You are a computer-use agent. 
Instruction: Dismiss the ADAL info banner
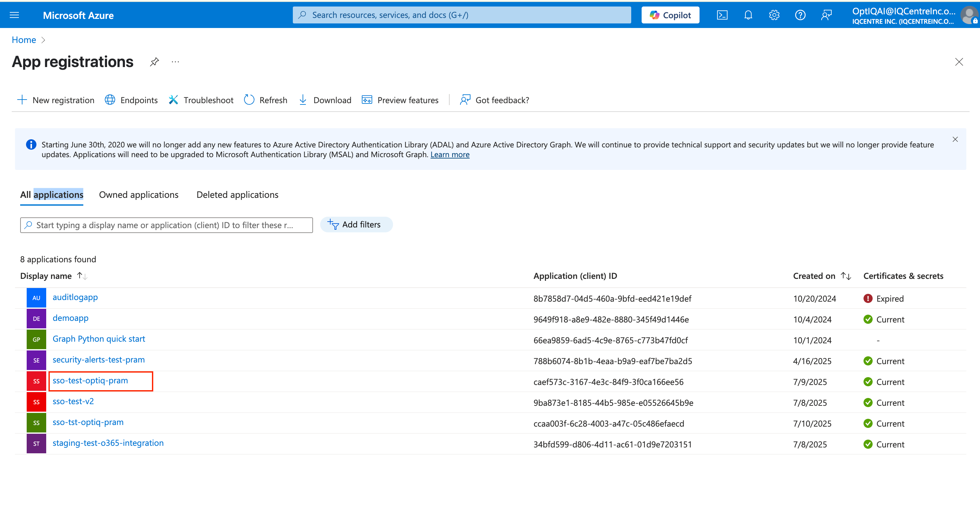(955, 139)
